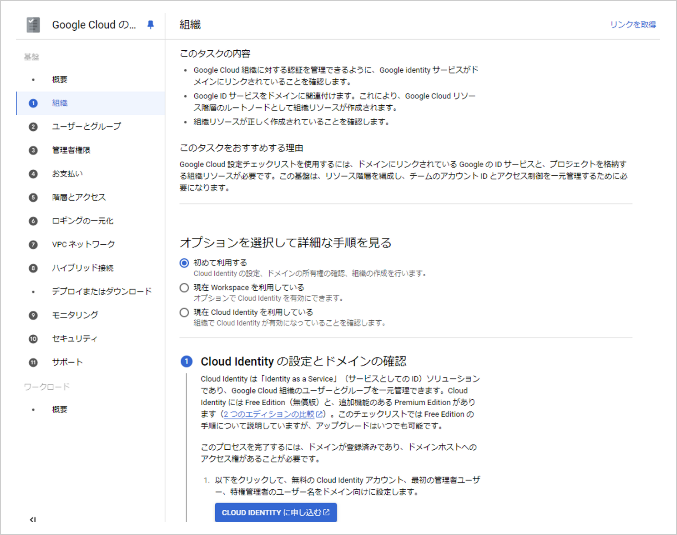The height and width of the screenshot is (535, 677).
Task: Open ロギングの一元化 sidebar item
Action: click(x=83, y=221)
